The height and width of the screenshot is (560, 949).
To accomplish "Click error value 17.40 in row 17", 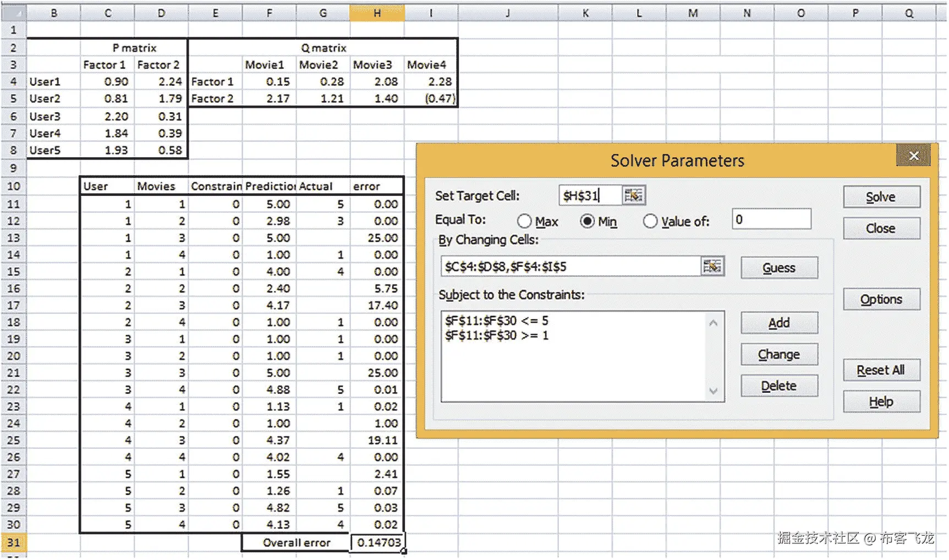I will [x=377, y=305].
